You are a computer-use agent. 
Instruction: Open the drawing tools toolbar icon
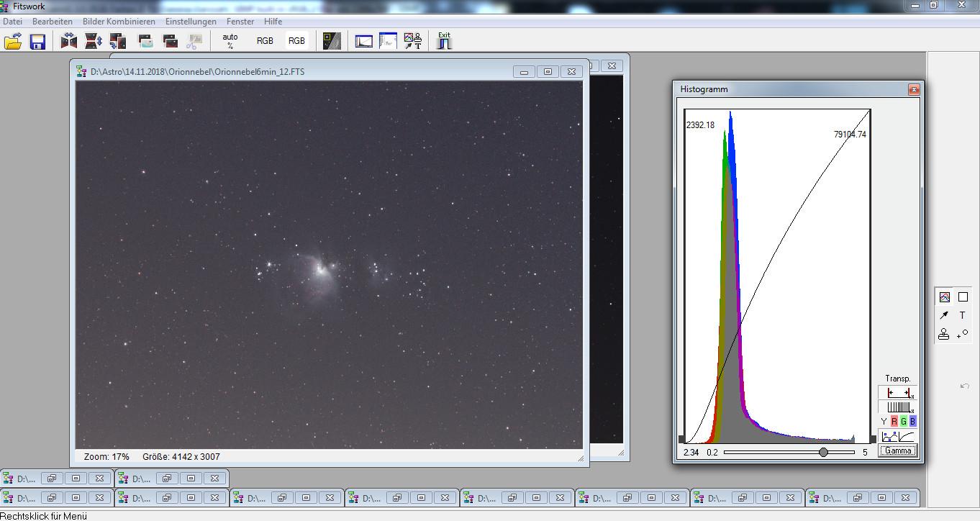tap(413, 41)
